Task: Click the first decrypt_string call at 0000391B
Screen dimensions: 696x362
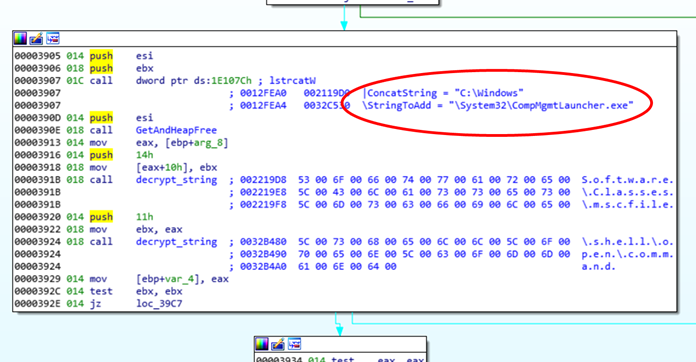Action: tap(176, 180)
